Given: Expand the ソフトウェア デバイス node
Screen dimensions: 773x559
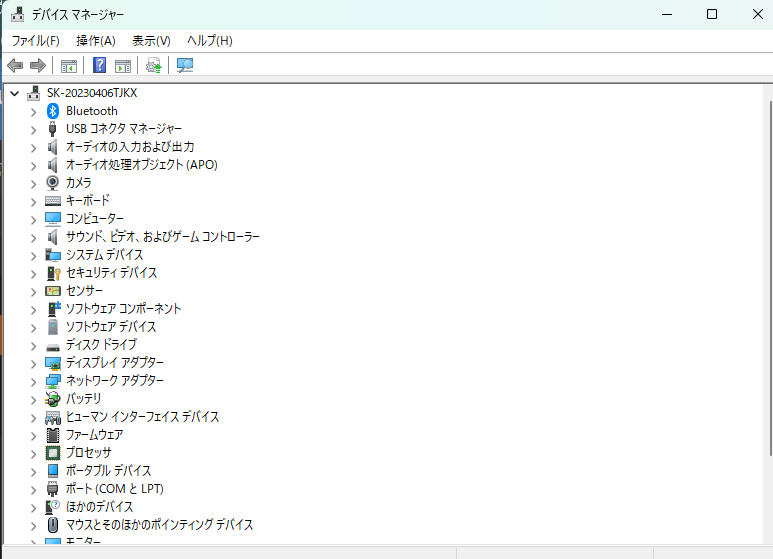Looking at the screenshot, I should (33, 328).
